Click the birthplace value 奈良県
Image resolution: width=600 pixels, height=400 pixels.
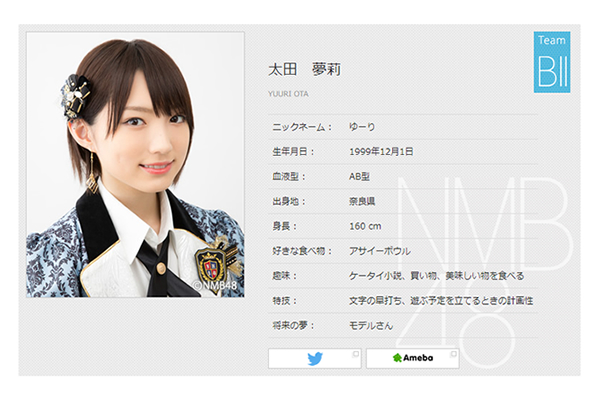click(x=362, y=201)
